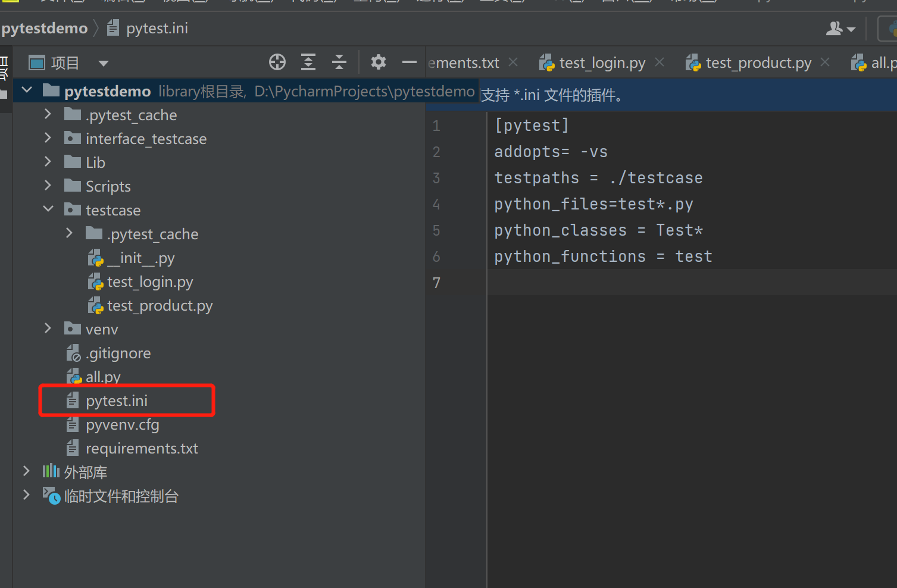Image resolution: width=897 pixels, height=588 pixels.
Task: Click the test_product.py Python icon in tree
Action: [95, 306]
